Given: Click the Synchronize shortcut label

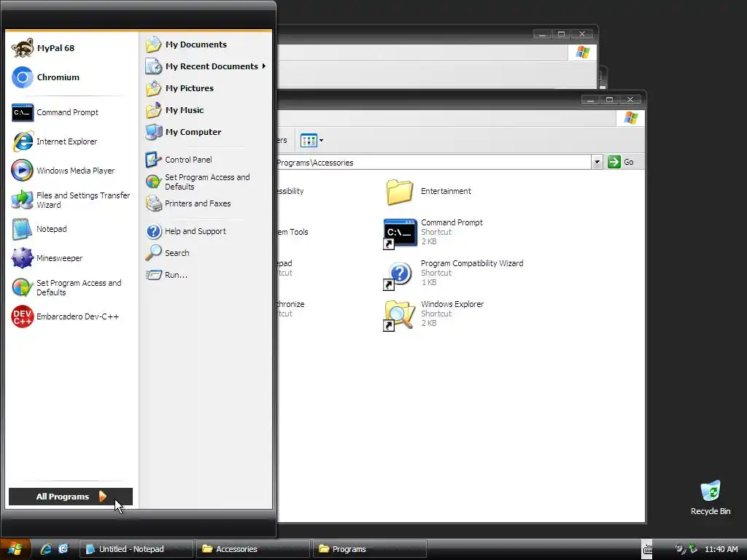Looking at the screenshot, I should point(290,304).
